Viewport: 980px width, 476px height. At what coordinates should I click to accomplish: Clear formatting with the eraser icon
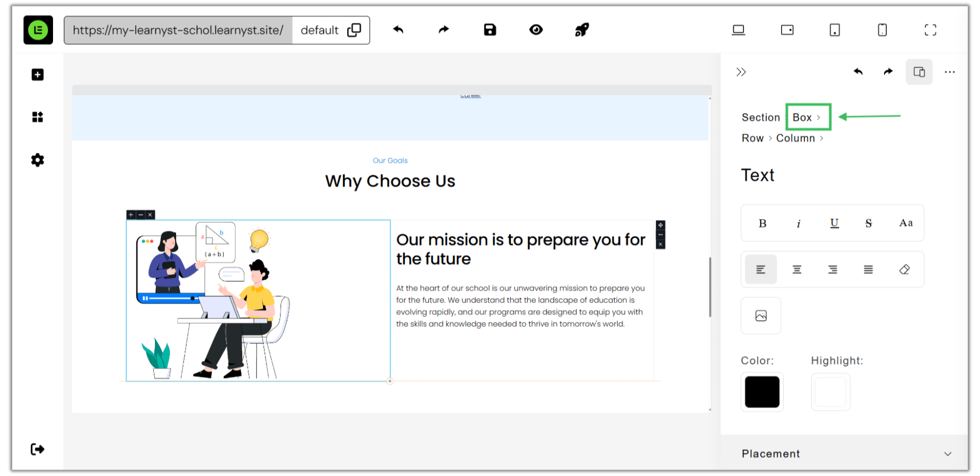[905, 270]
